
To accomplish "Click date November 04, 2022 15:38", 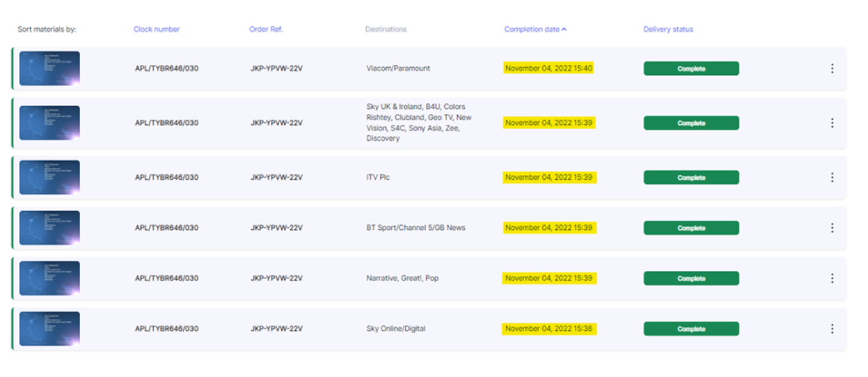I will pyautogui.click(x=548, y=329).
